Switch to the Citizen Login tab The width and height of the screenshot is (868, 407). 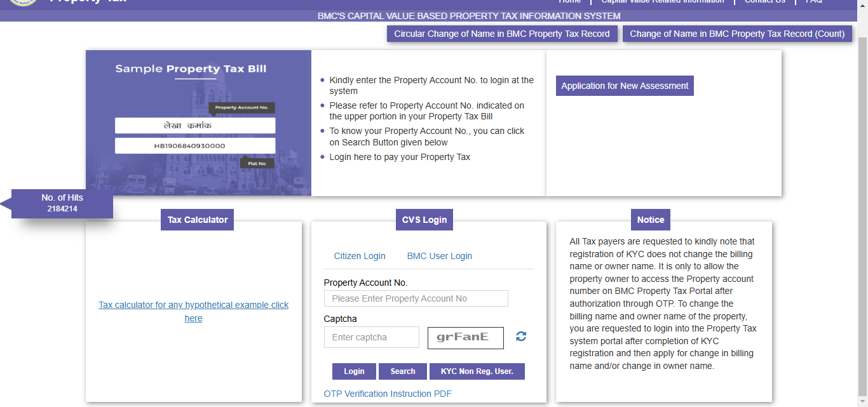click(360, 256)
